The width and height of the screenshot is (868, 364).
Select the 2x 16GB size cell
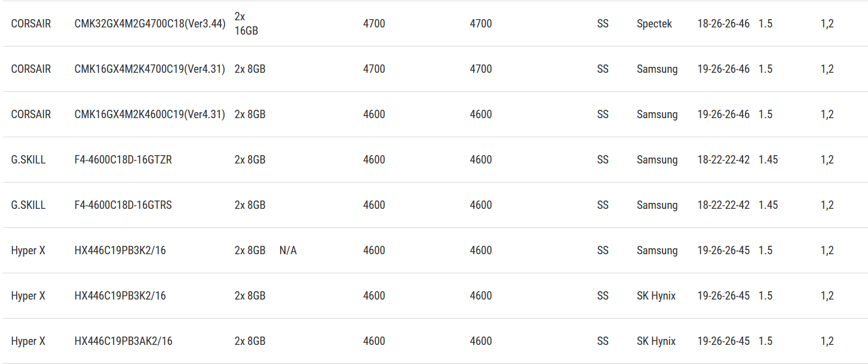pos(246,24)
